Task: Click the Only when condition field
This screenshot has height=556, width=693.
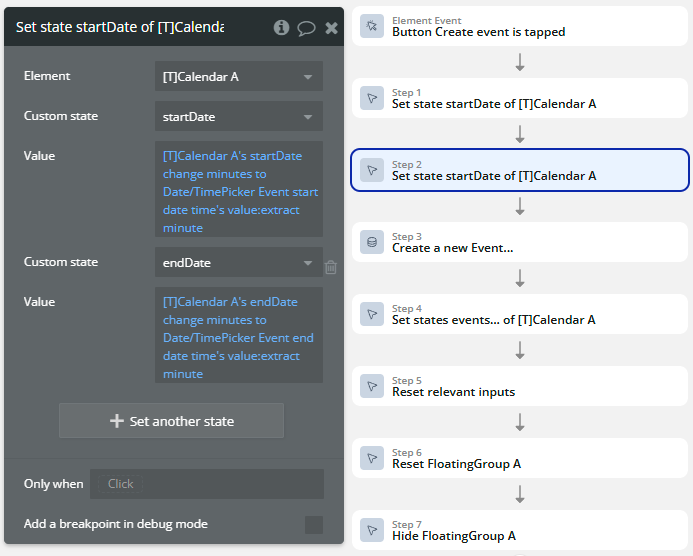Action: pos(206,484)
